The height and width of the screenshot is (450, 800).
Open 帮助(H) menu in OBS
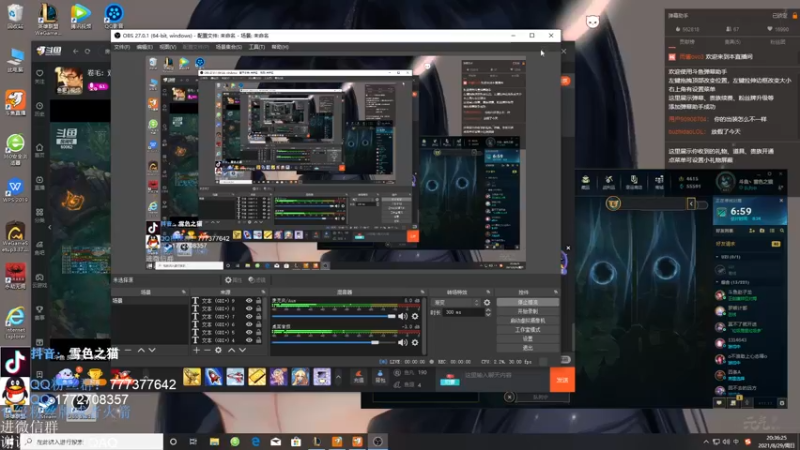click(280, 47)
